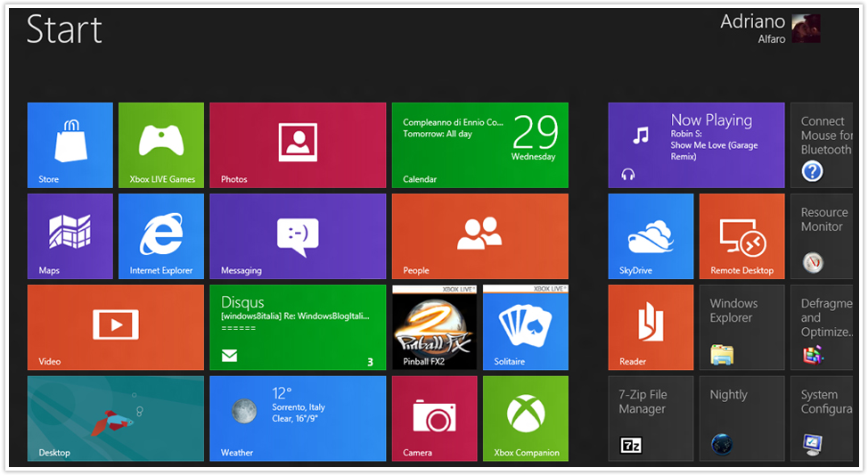Launch Remote Desktop tile
This screenshot has height=476, width=868.
click(x=741, y=236)
